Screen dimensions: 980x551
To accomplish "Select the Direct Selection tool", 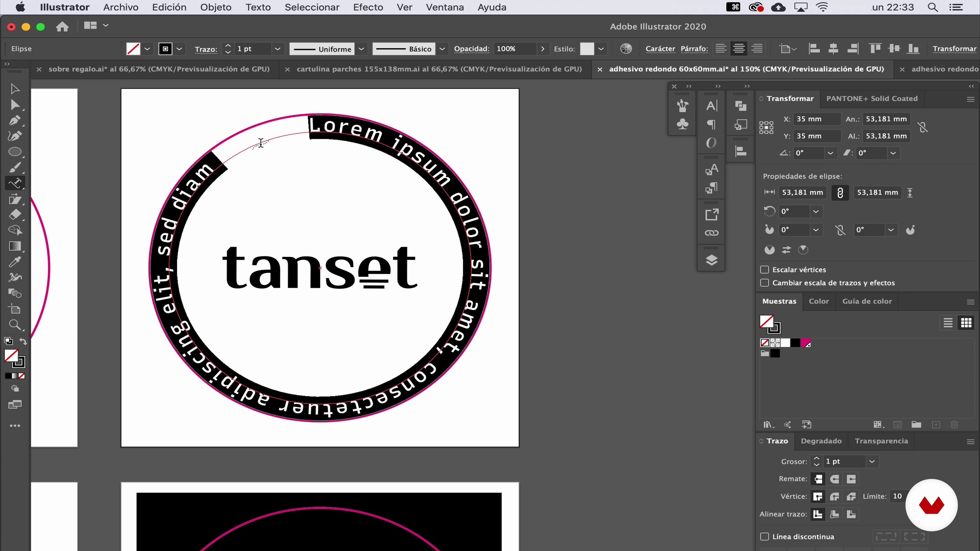I will click(x=15, y=105).
